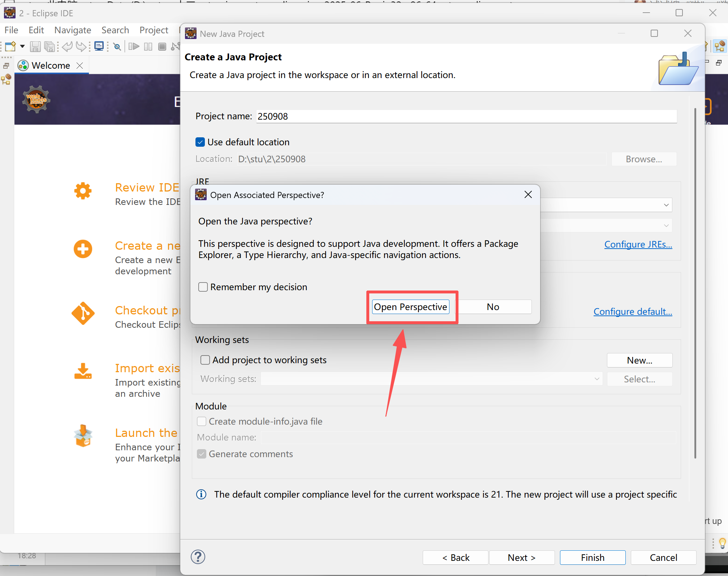The image size is (728, 576).
Task: Click the Project name input field
Action: point(466,116)
